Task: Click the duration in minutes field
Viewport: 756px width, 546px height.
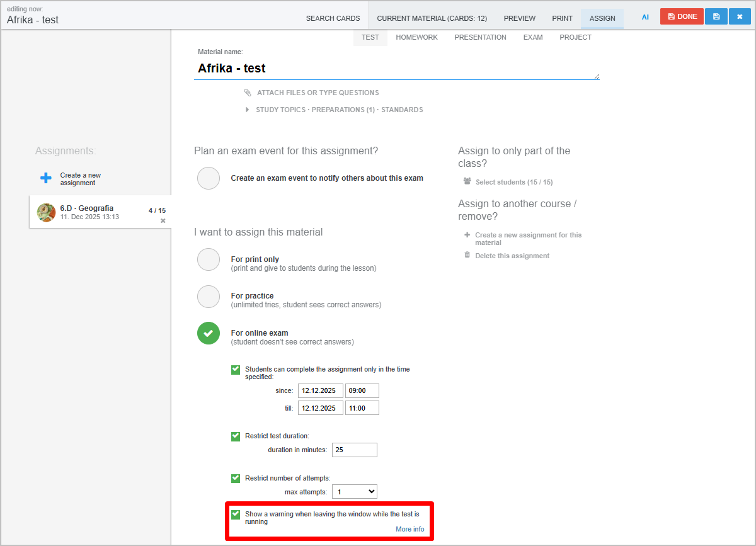Action: point(354,450)
